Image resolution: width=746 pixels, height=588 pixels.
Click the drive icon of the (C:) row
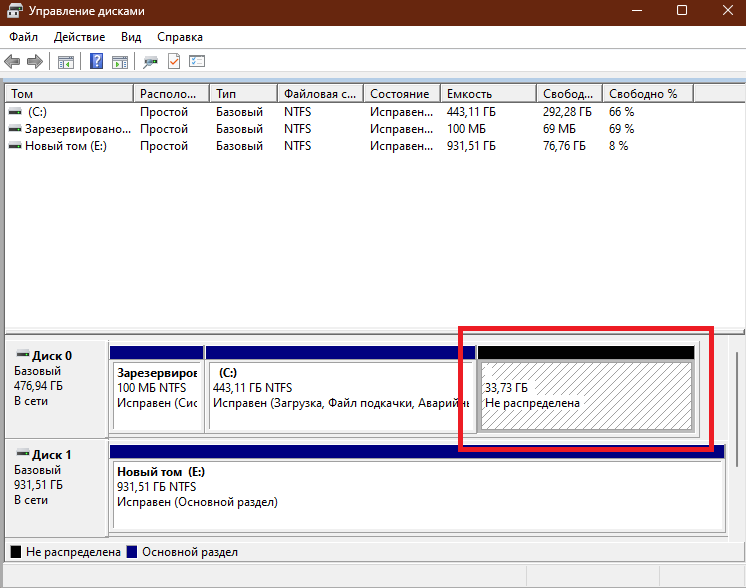[15, 112]
